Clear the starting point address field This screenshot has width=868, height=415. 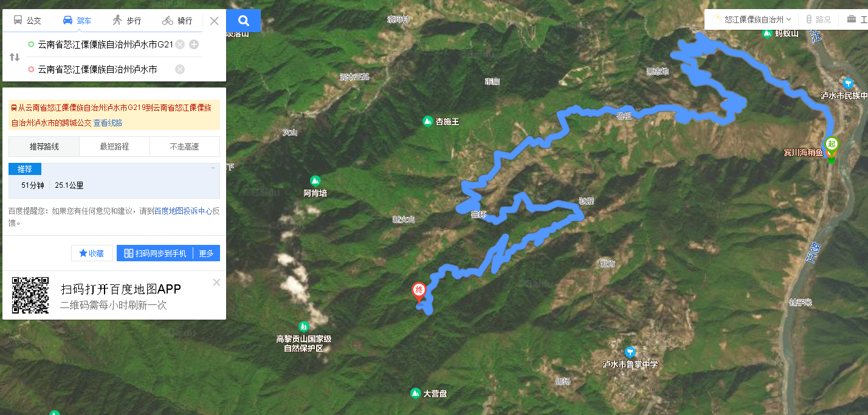[x=180, y=44]
